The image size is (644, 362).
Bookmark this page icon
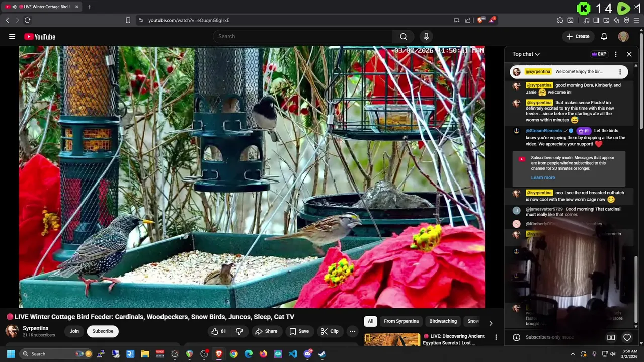128,20
